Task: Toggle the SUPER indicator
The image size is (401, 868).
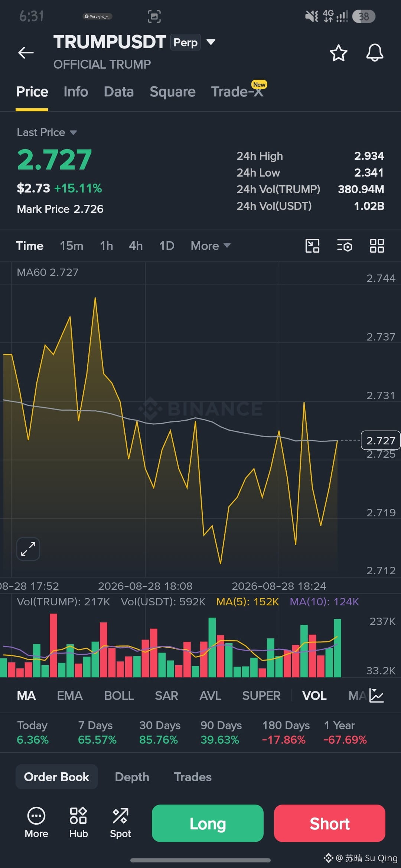Action: (x=261, y=696)
